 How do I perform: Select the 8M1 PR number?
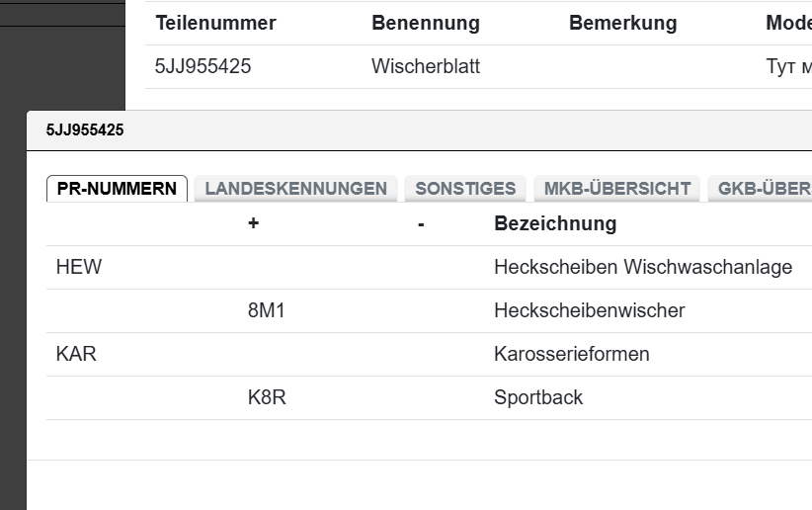266,310
